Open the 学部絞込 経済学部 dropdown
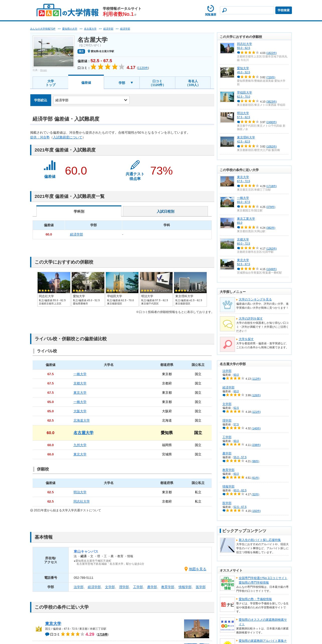Image resolution: width=322 pixels, height=644 pixels. pyautogui.click(x=91, y=100)
